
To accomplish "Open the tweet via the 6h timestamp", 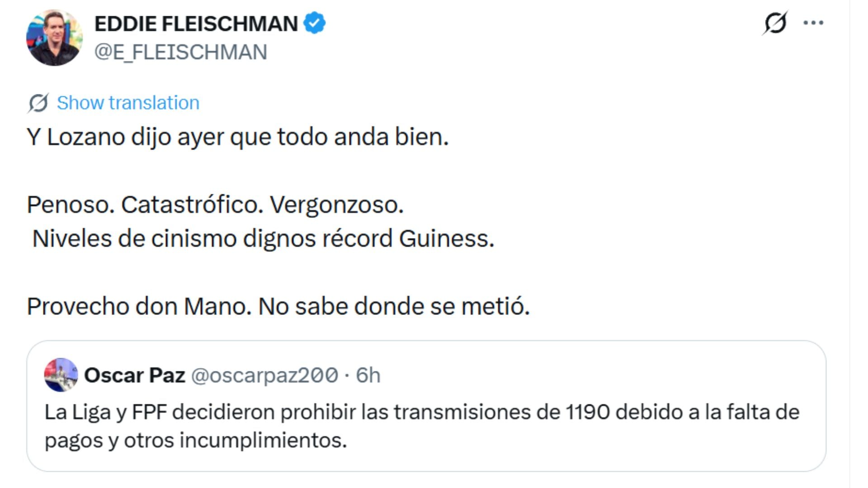I will (368, 375).
